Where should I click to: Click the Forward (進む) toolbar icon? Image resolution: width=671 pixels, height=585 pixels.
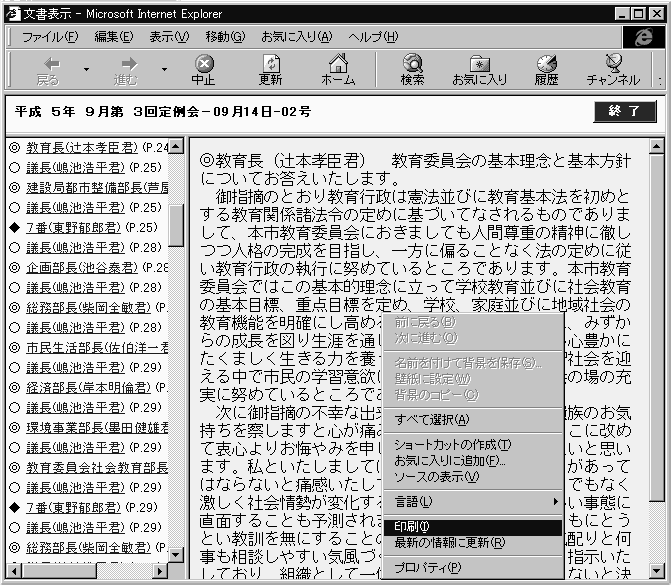[x=126, y=69]
